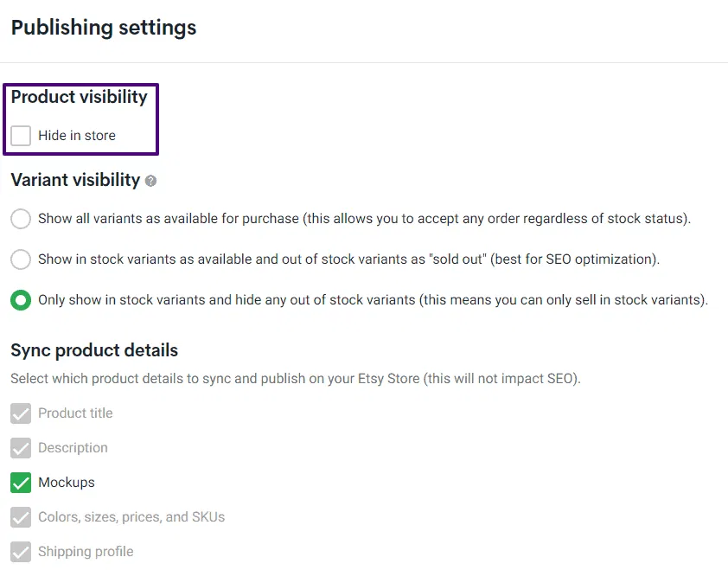This screenshot has height=570, width=728.
Task: Select only show in stock variants option
Action: tap(20, 300)
